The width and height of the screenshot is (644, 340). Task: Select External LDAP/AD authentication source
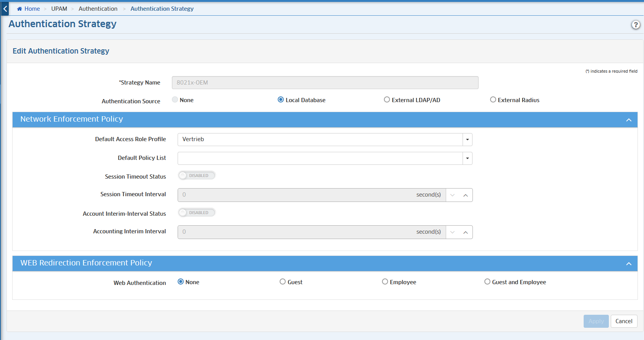[387, 100]
